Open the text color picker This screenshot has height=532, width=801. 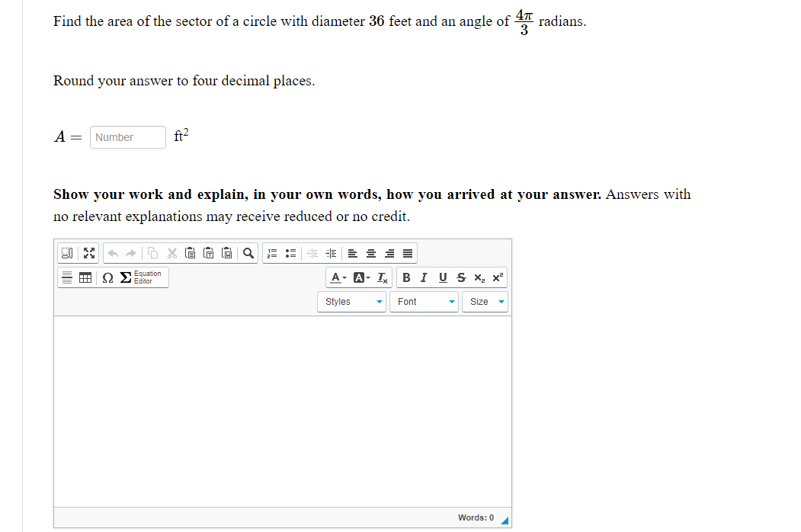tap(337, 277)
